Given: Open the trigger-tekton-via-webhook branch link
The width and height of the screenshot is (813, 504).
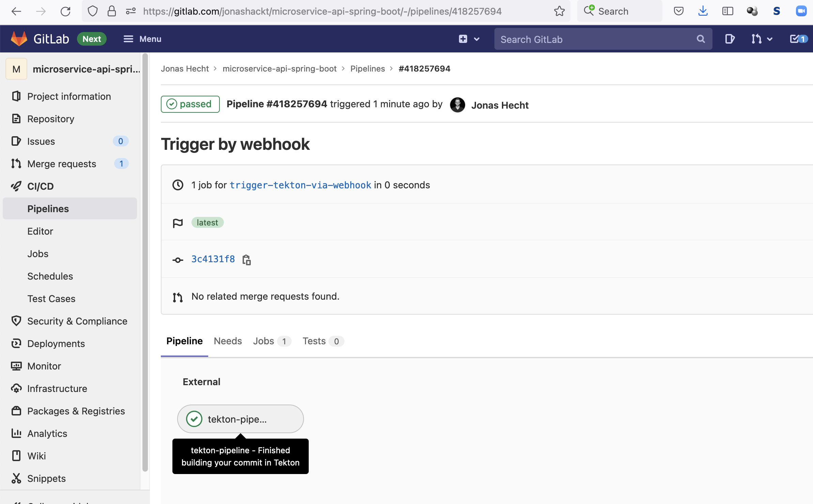Looking at the screenshot, I should pyautogui.click(x=300, y=185).
